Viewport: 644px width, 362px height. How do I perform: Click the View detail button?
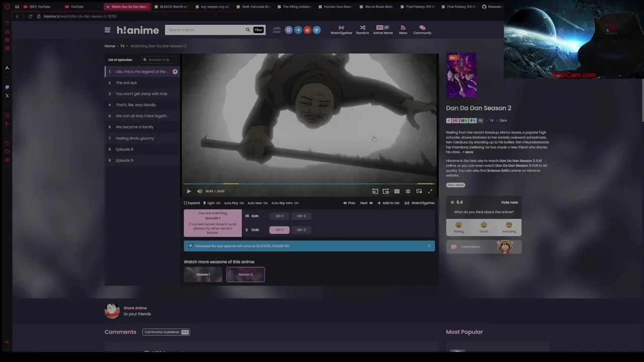(x=455, y=185)
